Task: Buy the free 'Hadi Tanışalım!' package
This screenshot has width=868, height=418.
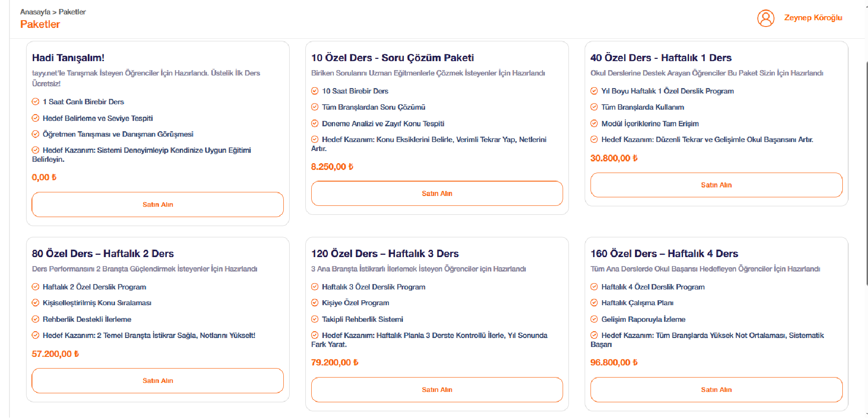Action: pyautogui.click(x=157, y=205)
